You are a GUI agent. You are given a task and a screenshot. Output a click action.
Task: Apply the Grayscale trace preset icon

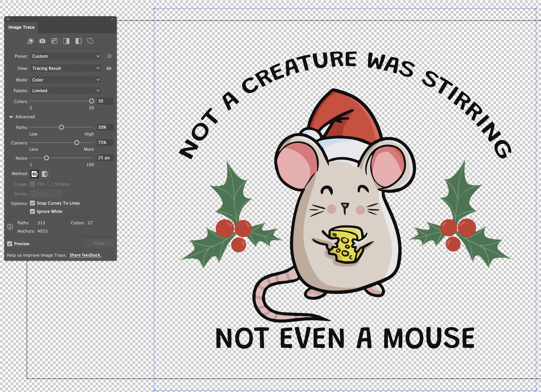click(x=66, y=41)
